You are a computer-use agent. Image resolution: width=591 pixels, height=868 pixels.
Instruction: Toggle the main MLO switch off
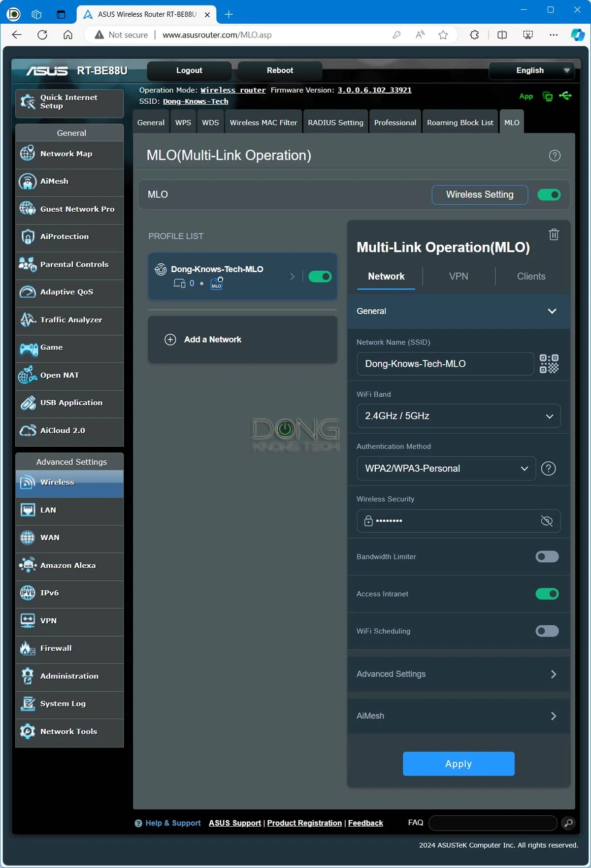click(x=549, y=194)
